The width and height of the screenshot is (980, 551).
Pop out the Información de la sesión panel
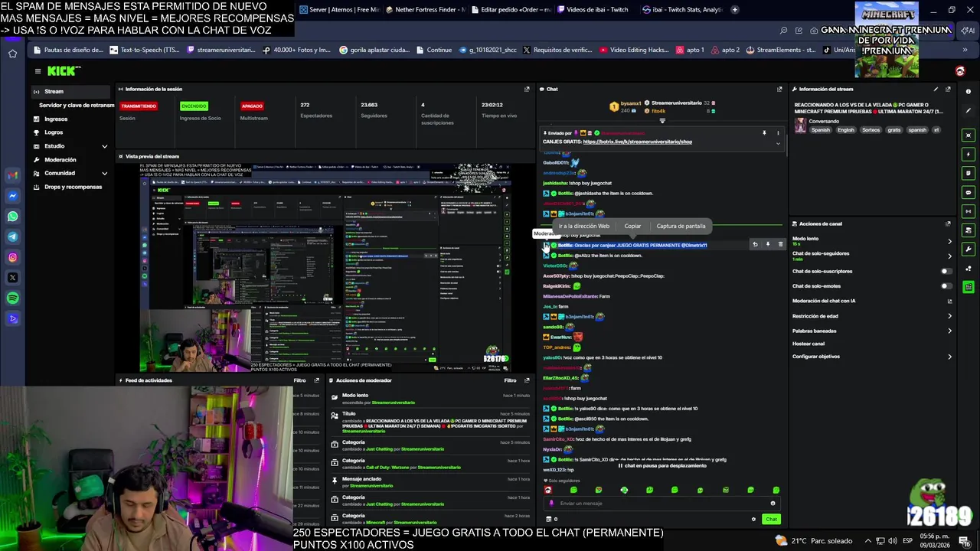click(x=527, y=89)
